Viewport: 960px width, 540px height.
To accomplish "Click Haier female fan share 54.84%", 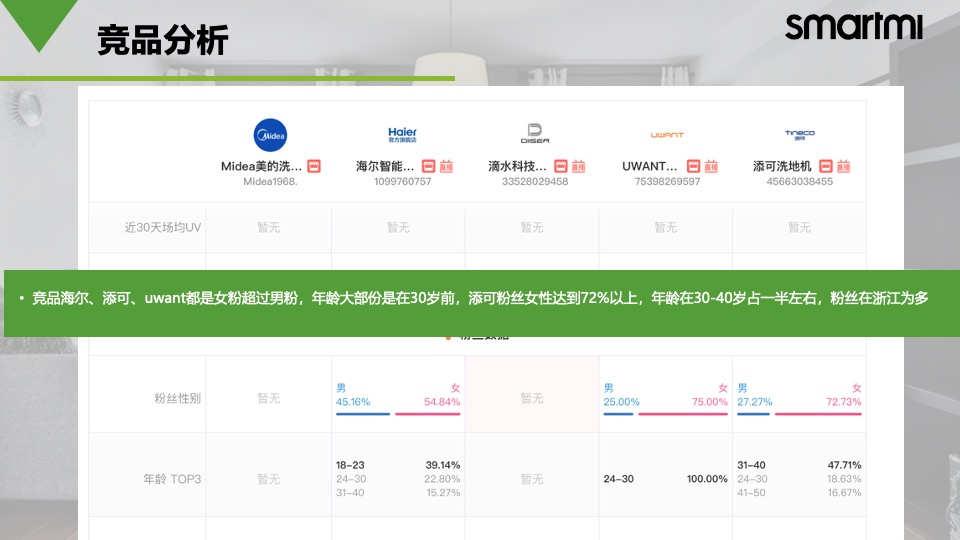I will point(442,402).
